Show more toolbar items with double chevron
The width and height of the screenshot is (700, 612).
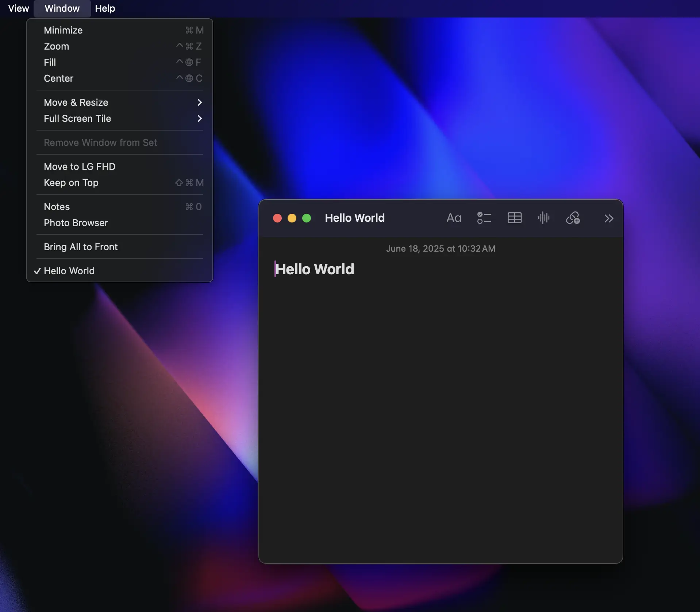click(608, 218)
